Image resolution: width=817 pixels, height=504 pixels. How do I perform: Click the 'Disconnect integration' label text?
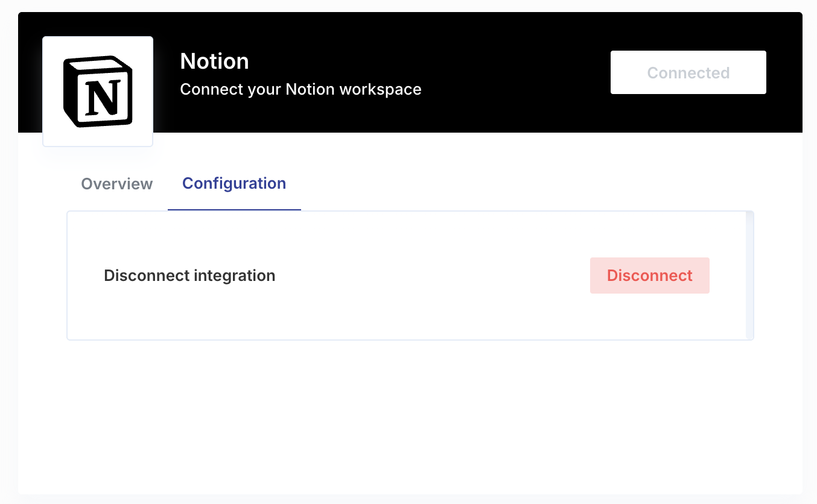(x=189, y=276)
